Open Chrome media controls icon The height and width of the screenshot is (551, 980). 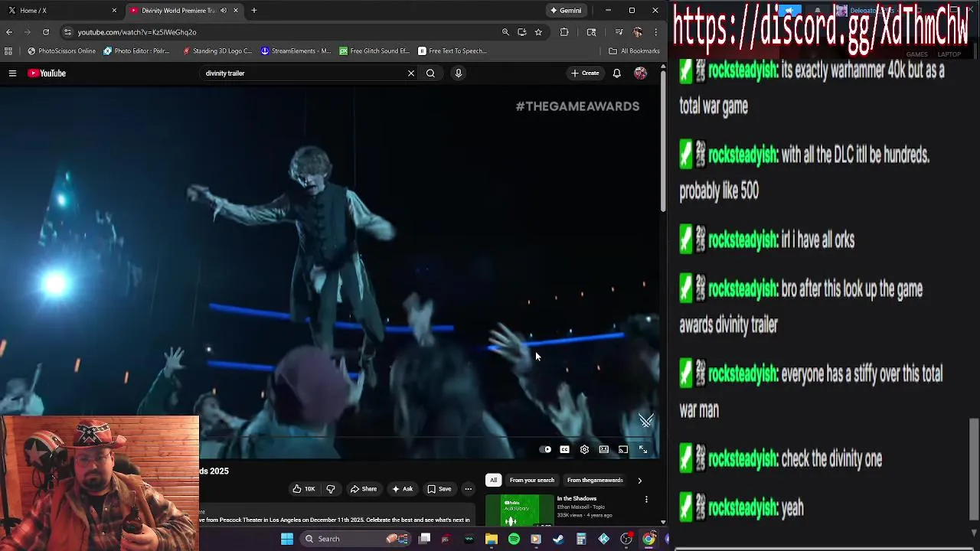coord(619,32)
